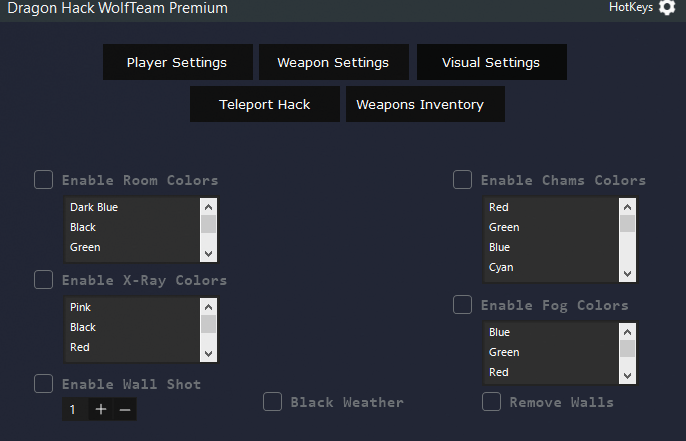Select Blue in Fog Colors list
Screen dimensions: 686x441
pyautogui.click(x=551, y=332)
